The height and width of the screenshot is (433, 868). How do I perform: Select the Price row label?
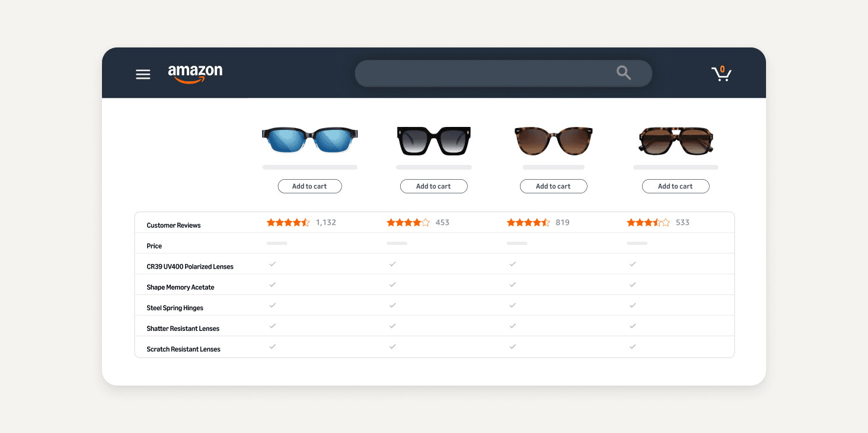click(x=154, y=246)
